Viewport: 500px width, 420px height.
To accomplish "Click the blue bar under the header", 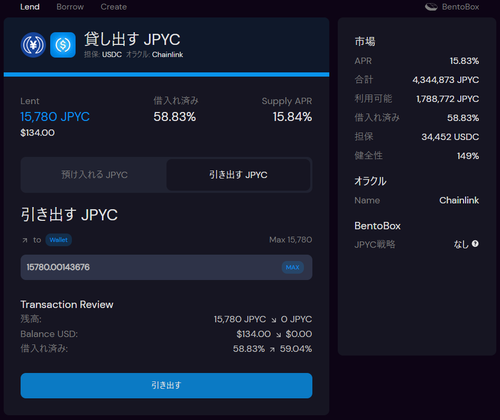I will point(166,75).
